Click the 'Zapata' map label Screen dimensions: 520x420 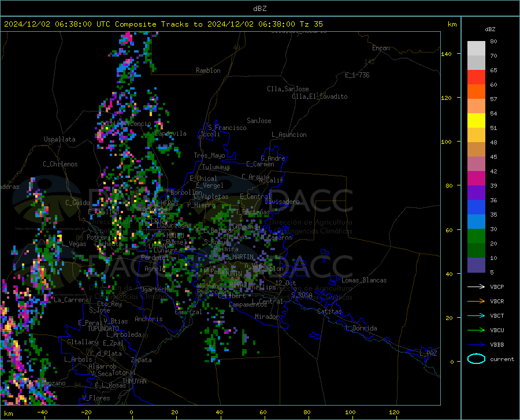142,360
